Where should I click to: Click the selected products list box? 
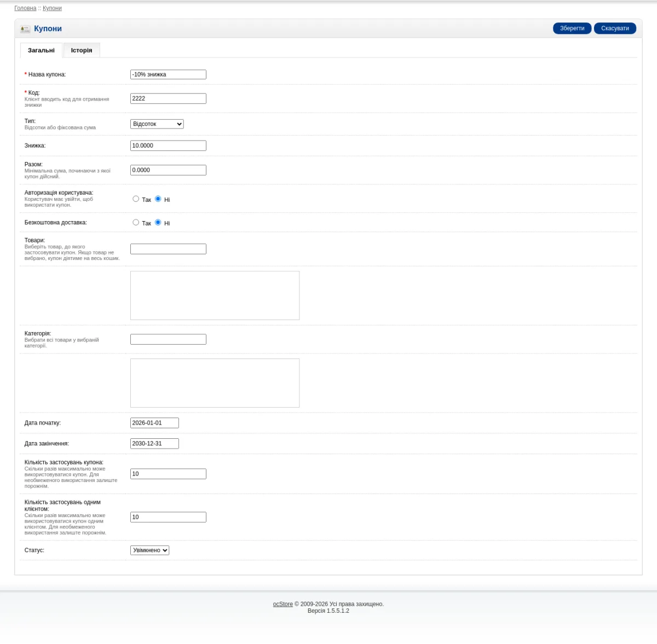pos(215,295)
